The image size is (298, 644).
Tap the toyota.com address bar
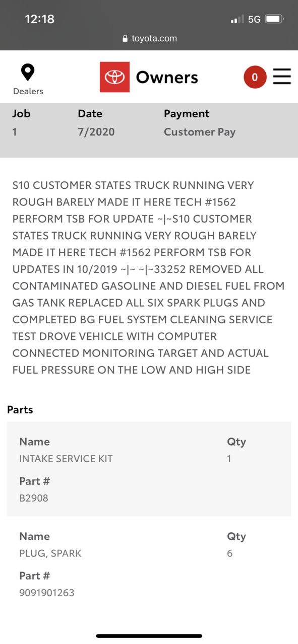click(149, 39)
